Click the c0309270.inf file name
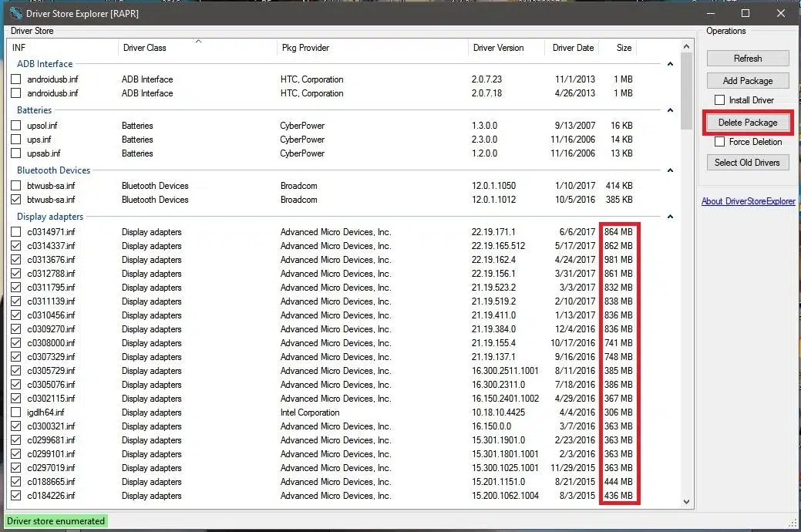Screen dimensions: 801x532 point(51,329)
